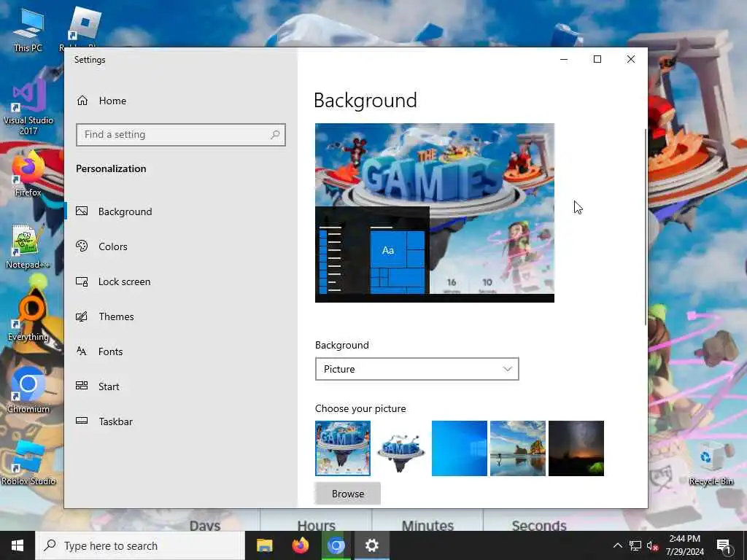
Task: Open Chromium from the taskbar
Action: (336, 545)
